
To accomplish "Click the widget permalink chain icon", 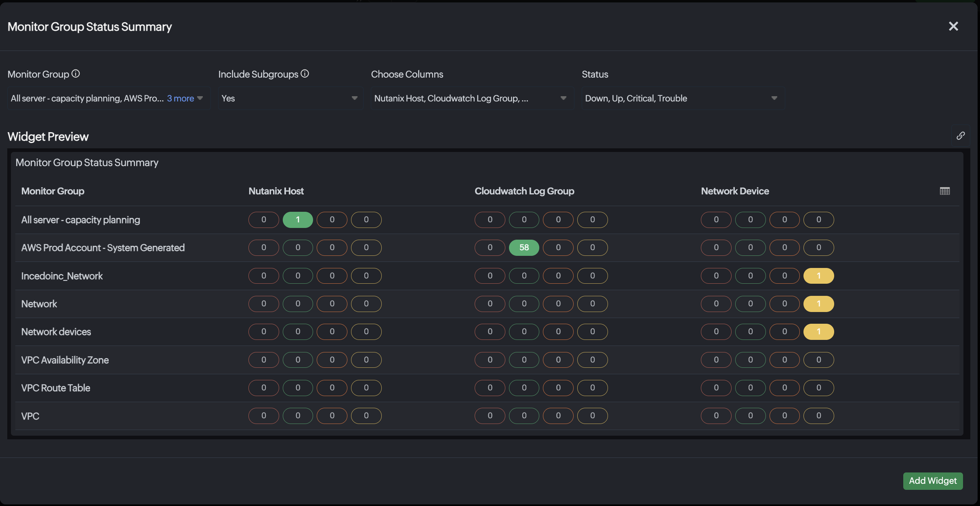I will 961,136.
